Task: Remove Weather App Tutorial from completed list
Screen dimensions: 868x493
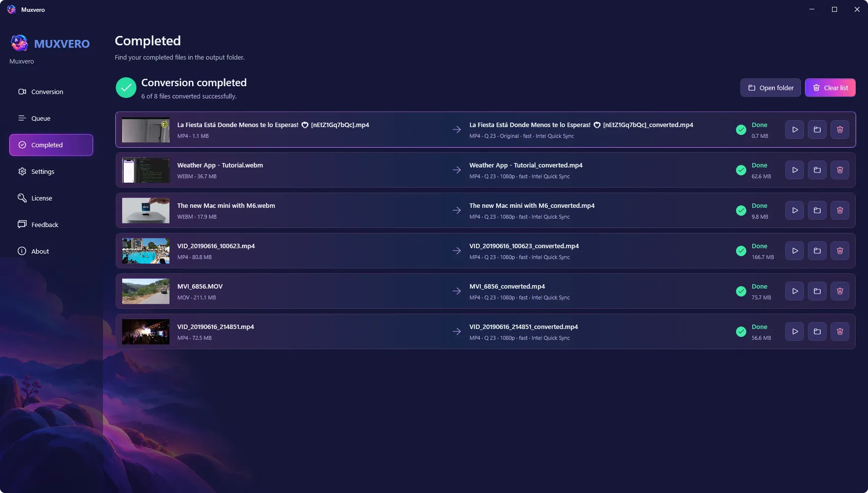Action: pos(840,170)
